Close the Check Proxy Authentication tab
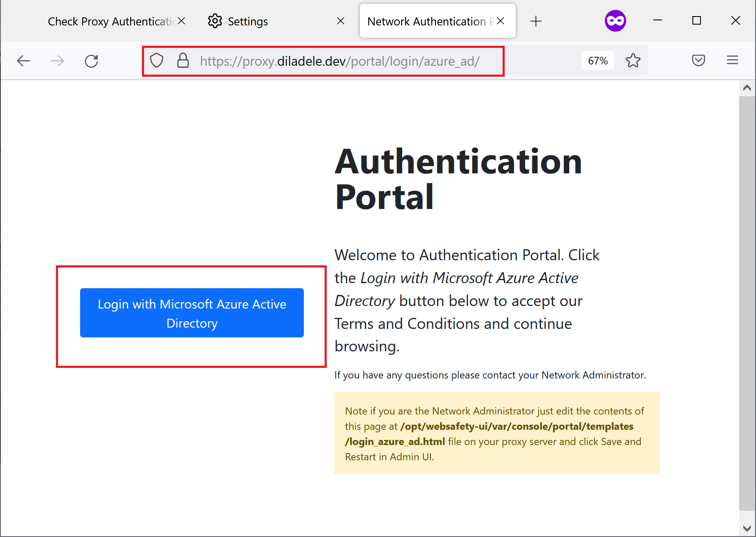The image size is (756, 537). coord(181,21)
